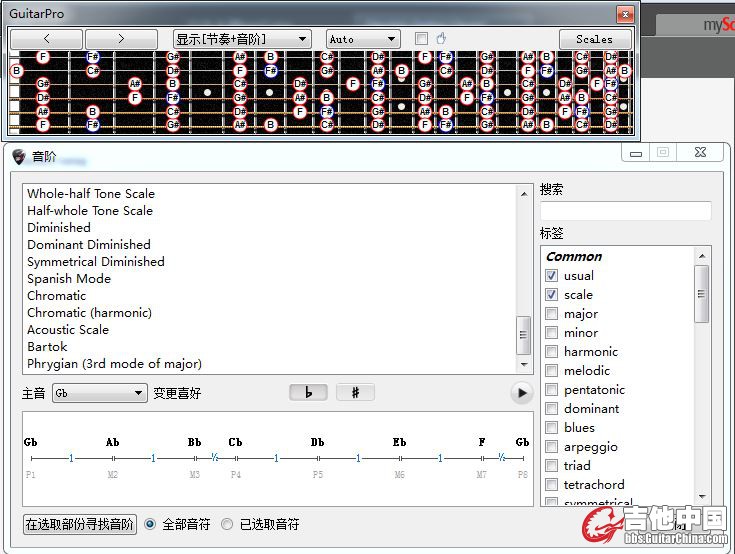This screenshot has height=554, width=735.
Task: Select the flat accidental button
Action: pos(308,393)
